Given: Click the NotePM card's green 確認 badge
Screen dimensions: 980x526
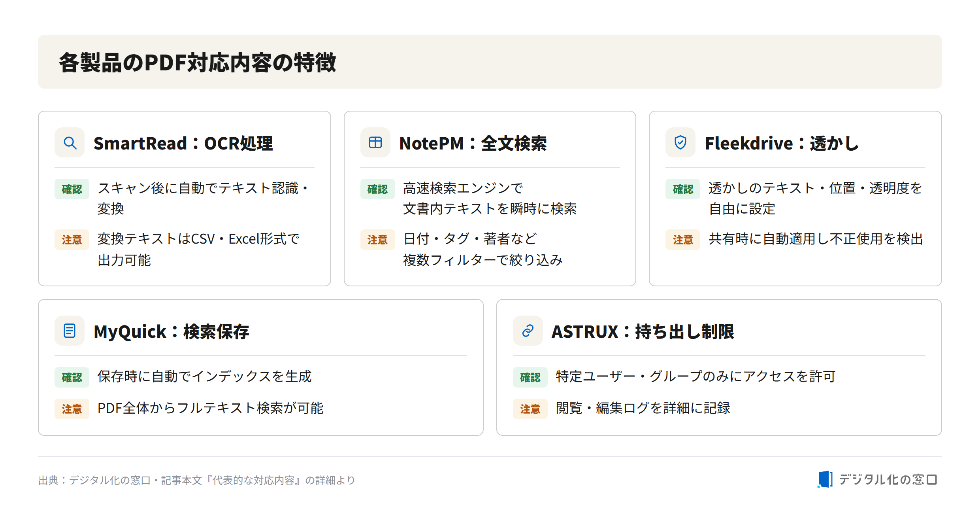Looking at the screenshot, I should coord(377,189).
